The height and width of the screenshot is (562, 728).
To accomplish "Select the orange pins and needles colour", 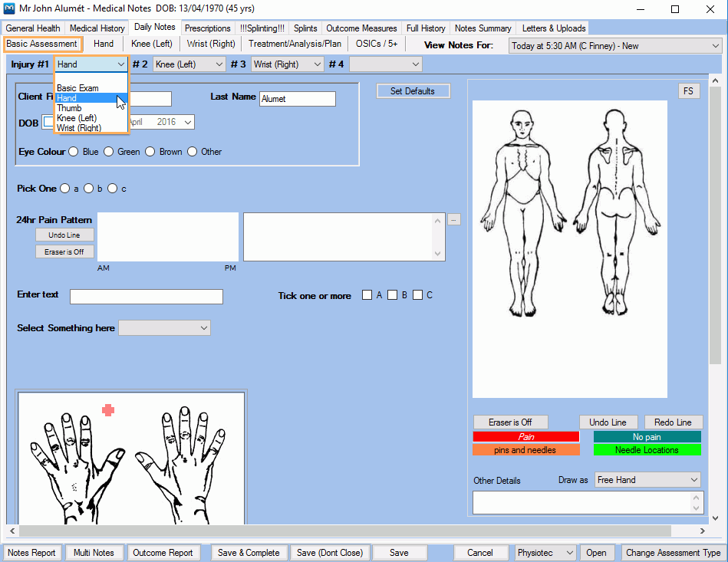I will coord(526,450).
